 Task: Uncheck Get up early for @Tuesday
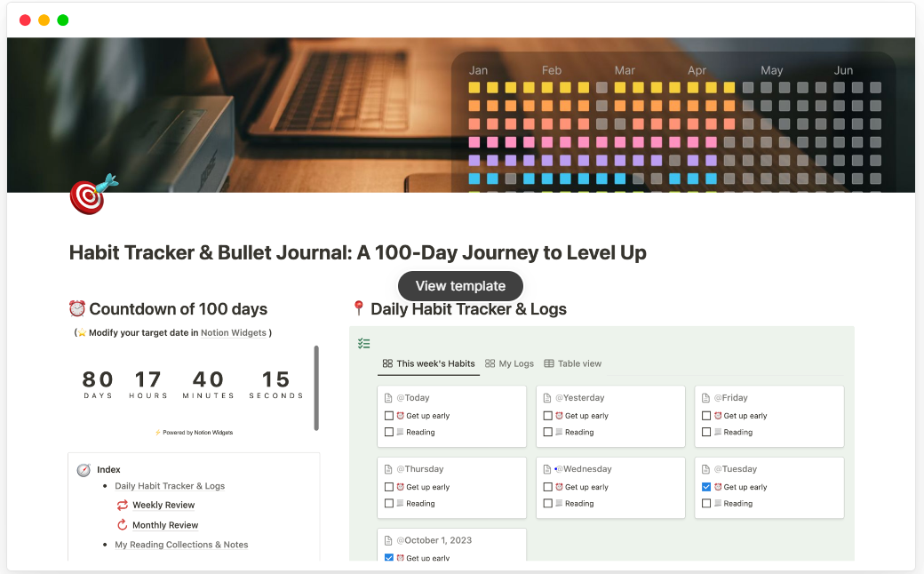tap(705, 486)
